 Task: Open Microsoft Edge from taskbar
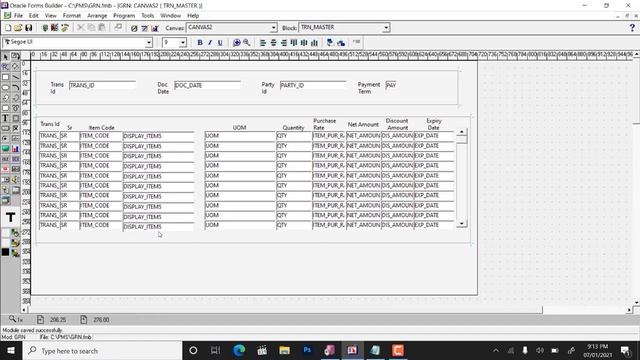(x=239, y=351)
